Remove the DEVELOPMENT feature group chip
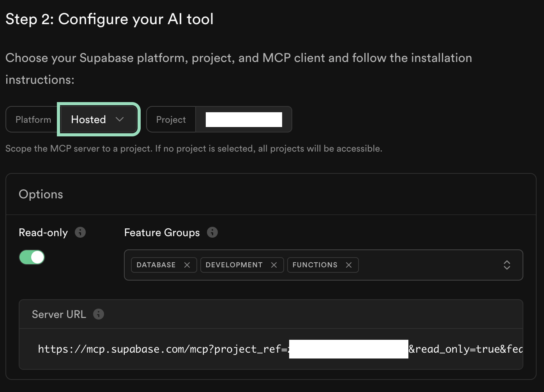 pos(274,265)
